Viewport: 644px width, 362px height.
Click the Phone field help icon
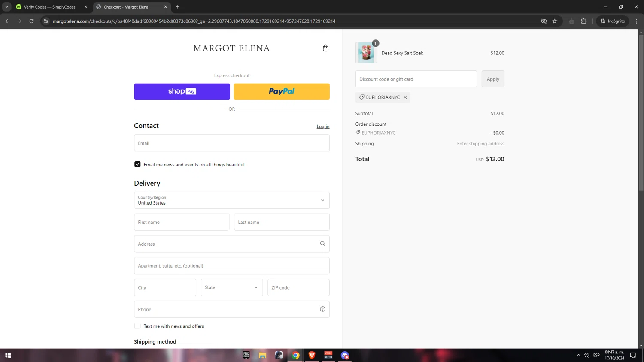click(x=322, y=309)
